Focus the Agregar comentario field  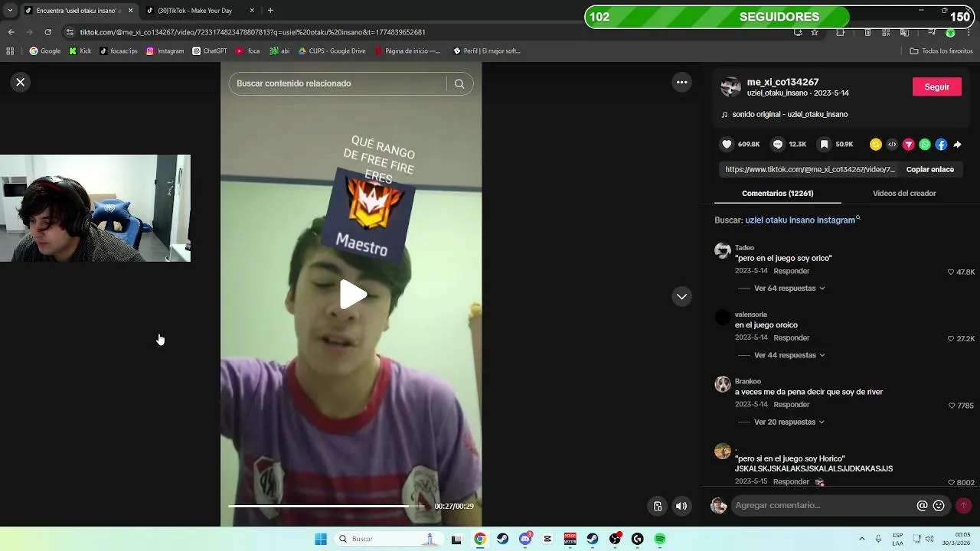(x=823, y=506)
